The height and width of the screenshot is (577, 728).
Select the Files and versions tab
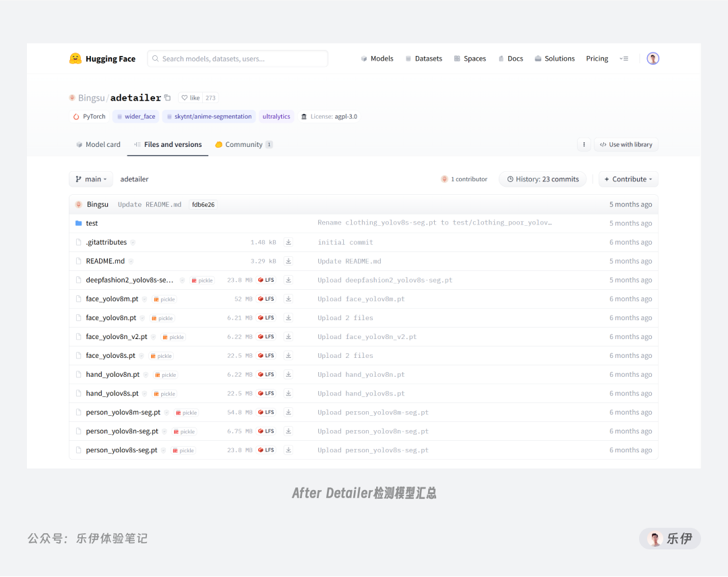[x=168, y=144]
